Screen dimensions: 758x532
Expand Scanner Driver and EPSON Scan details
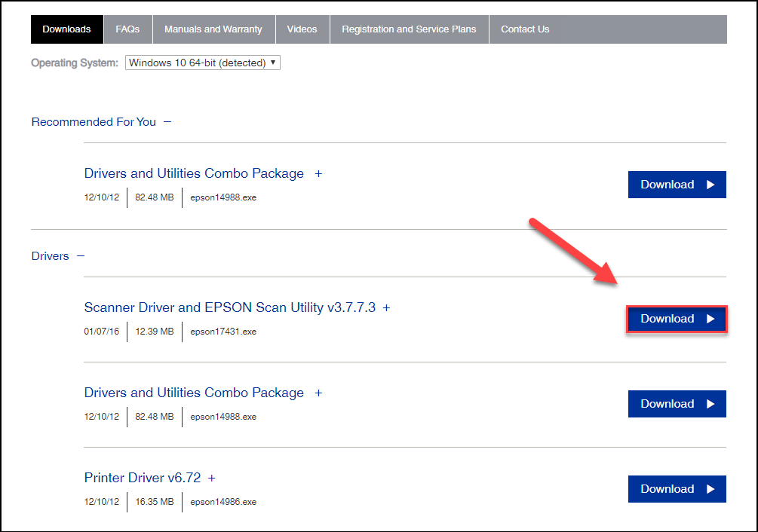387,308
